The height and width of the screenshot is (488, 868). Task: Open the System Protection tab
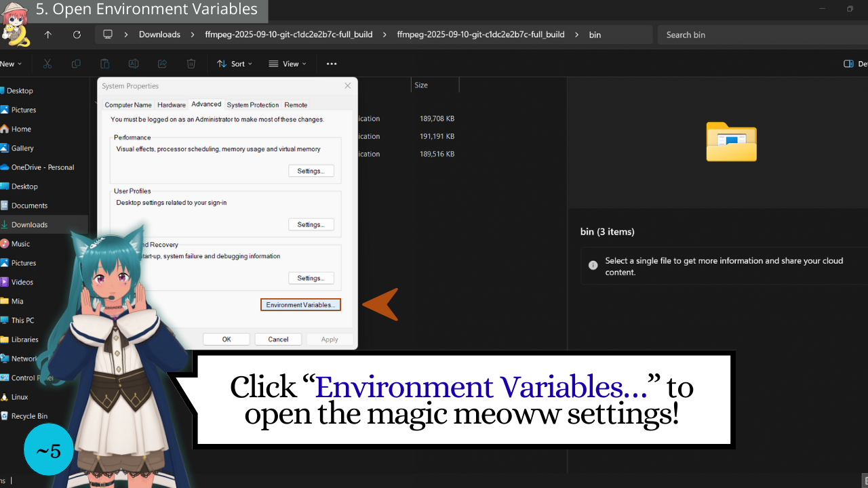coord(253,105)
